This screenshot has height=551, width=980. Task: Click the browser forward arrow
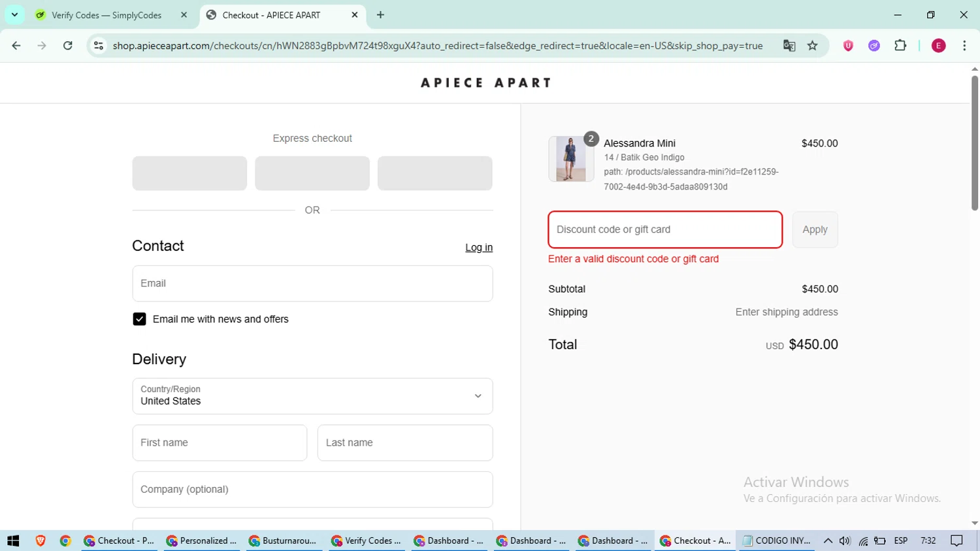[x=42, y=46]
